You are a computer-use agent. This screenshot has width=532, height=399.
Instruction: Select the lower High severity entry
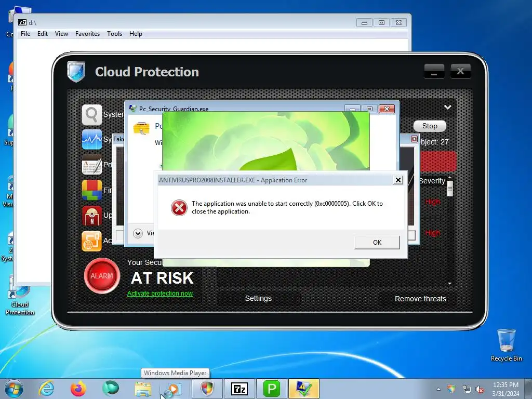click(x=433, y=233)
